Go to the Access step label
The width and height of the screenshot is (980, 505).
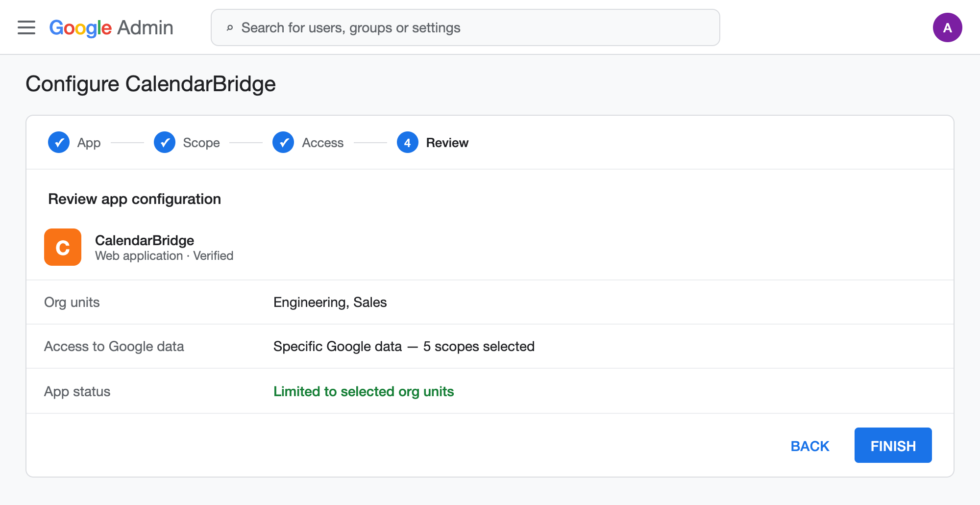(323, 143)
